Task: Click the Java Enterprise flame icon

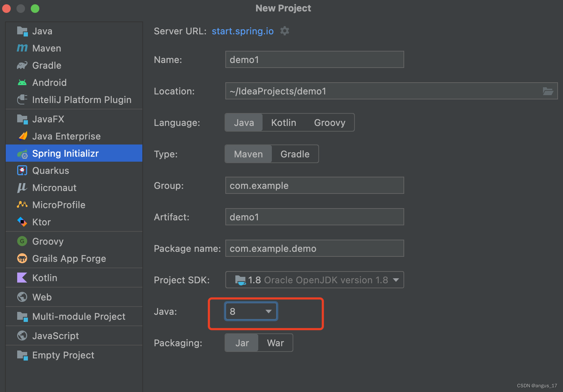Action: (23, 136)
